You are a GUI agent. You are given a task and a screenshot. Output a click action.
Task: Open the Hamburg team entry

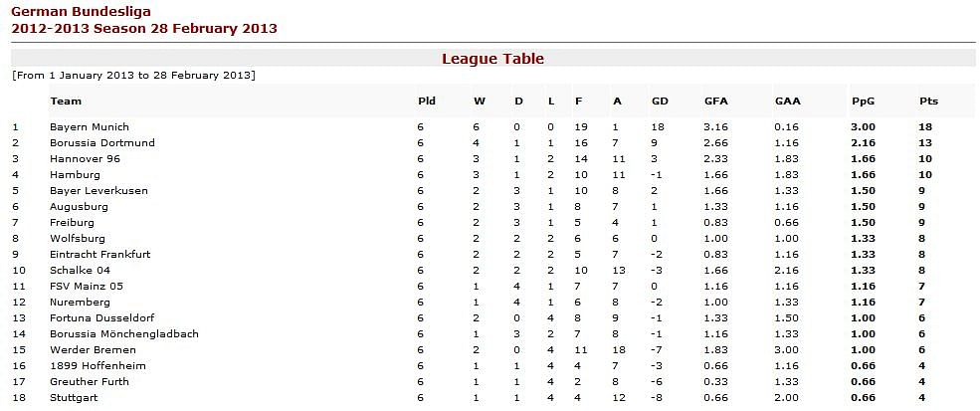(75, 174)
